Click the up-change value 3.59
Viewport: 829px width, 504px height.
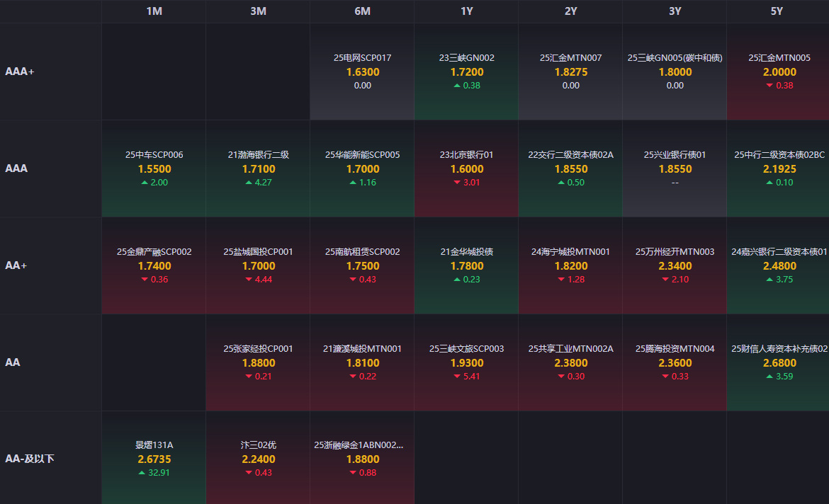[784, 377]
